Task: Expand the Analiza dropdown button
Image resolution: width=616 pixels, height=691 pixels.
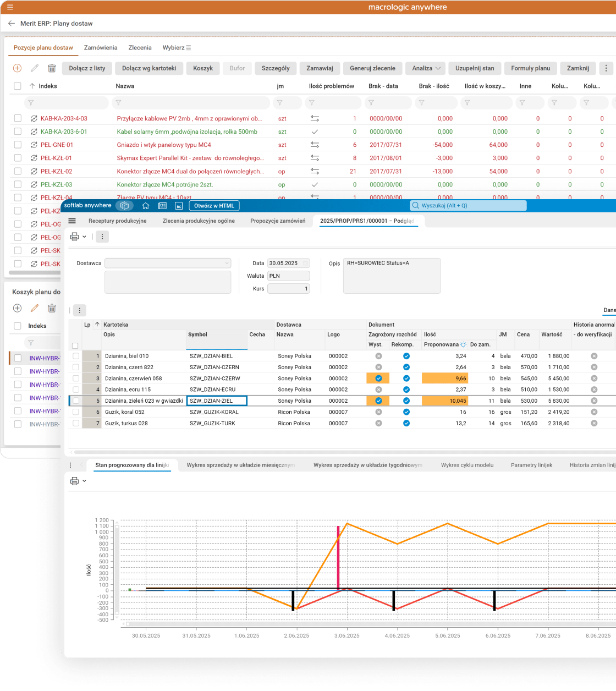Action: [x=425, y=68]
